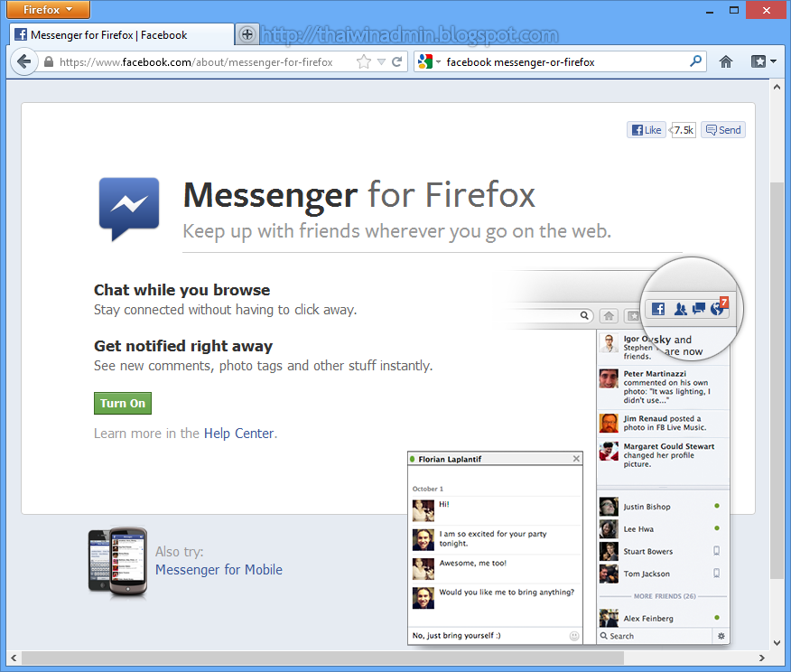Click the 'Hi!' chat message

[x=444, y=504]
